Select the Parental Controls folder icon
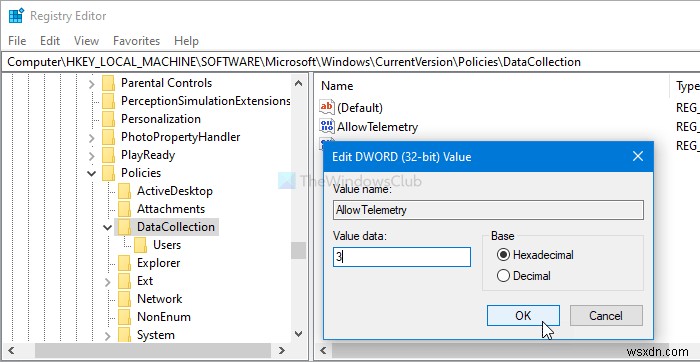700x362 pixels. [x=108, y=83]
